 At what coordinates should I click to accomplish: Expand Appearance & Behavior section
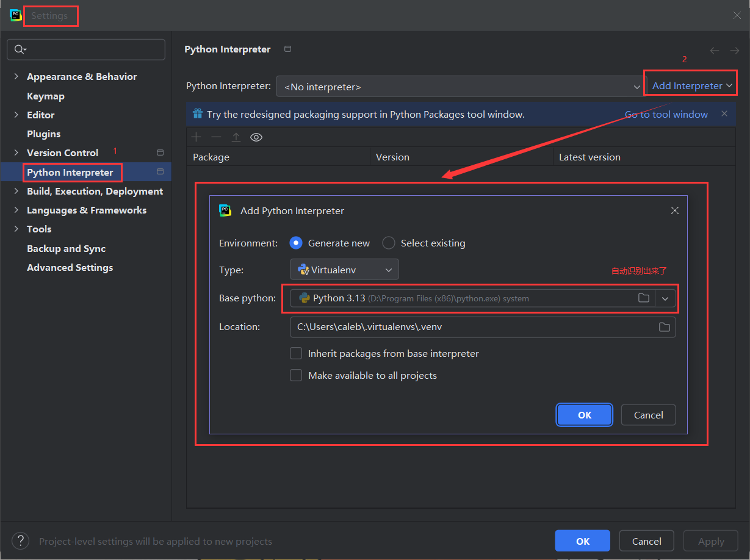pos(16,76)
